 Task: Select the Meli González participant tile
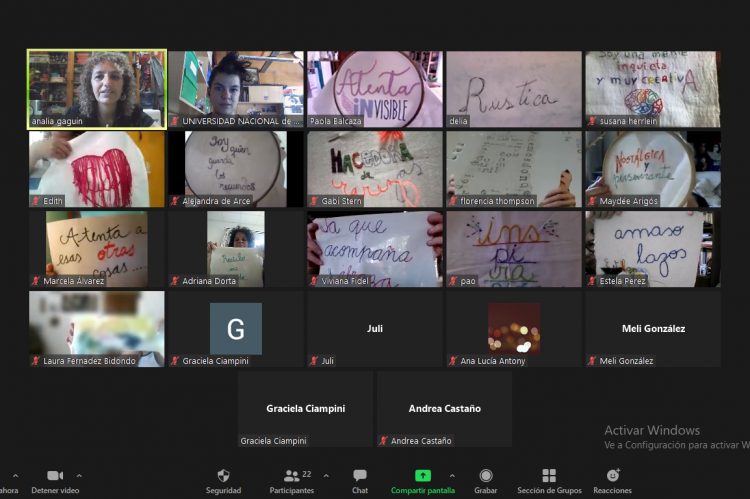point(652,328)
